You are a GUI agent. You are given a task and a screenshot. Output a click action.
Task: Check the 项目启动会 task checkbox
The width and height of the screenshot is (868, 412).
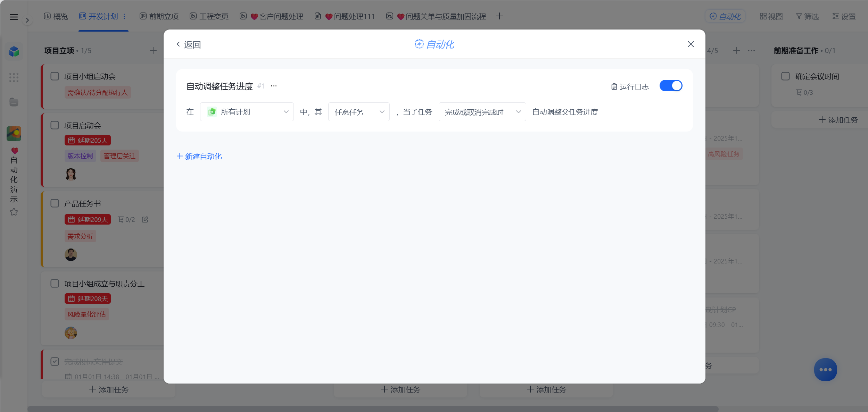click(55, 125)
